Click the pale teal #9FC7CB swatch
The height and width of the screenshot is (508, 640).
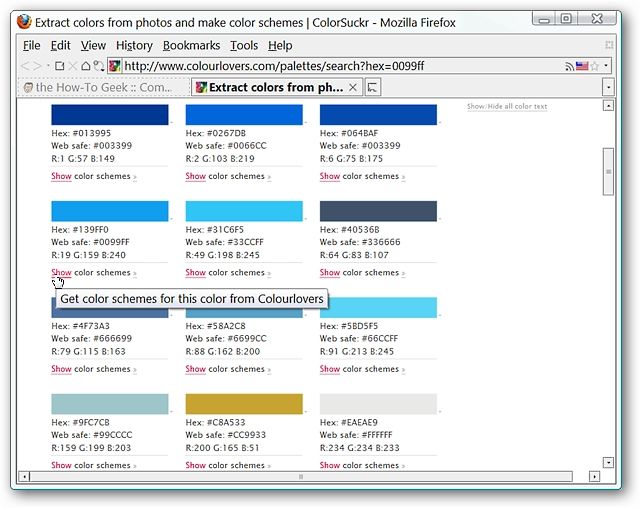[x=110, y=404]
